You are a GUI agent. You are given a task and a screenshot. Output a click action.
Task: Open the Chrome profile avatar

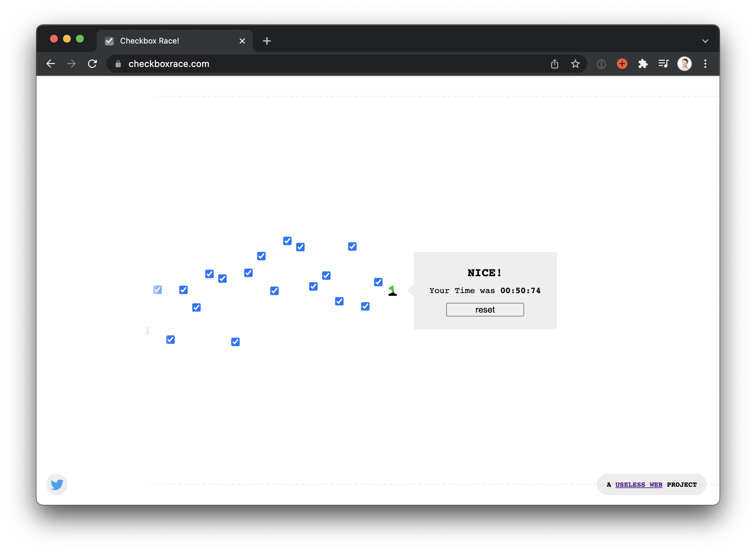pyautogui.click(x=685, y=64)
